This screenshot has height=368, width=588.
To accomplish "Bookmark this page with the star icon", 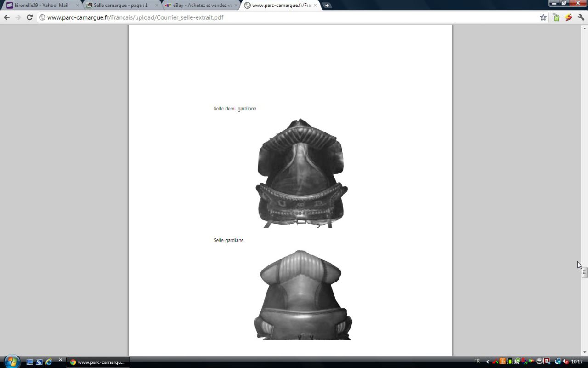I will [543, 17].
